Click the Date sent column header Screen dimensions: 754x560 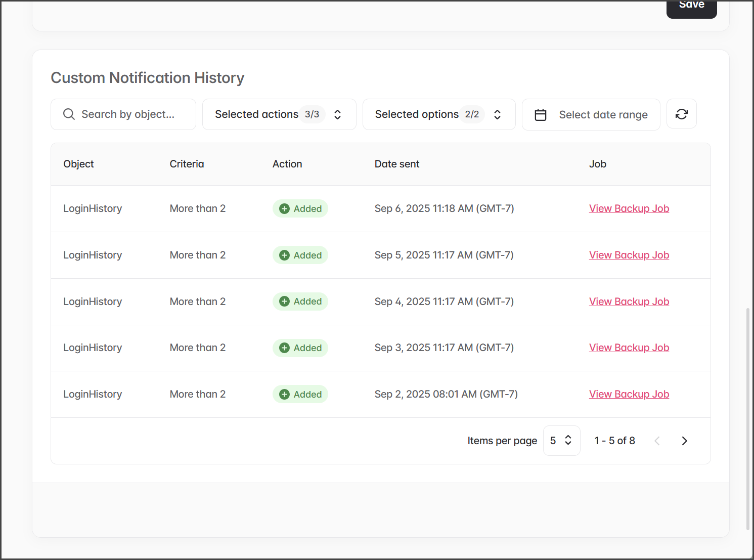pos(396,164)
